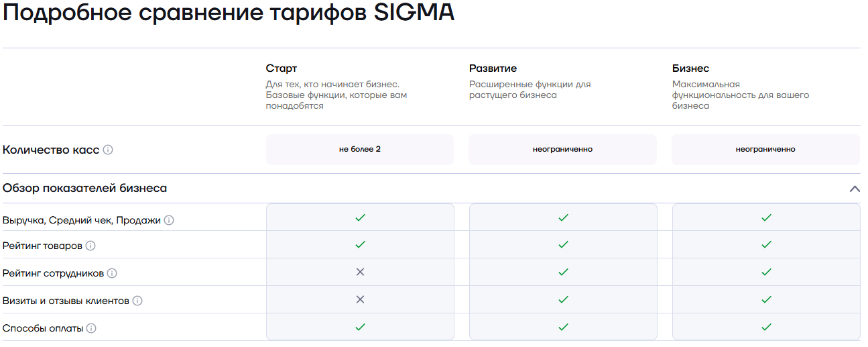Viewport: 868px width, 347px height.
Task: Click Бизнес checkmark in Способы оплаты row
Action: (x=766, y=327)
